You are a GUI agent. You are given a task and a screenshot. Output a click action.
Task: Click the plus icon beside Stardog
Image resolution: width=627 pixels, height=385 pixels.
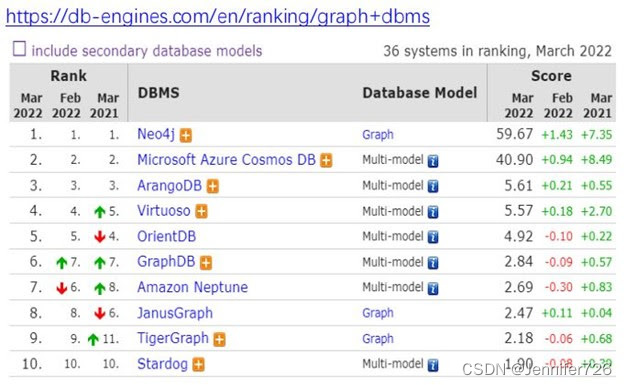pyautogui.click(x=199, y=365)
